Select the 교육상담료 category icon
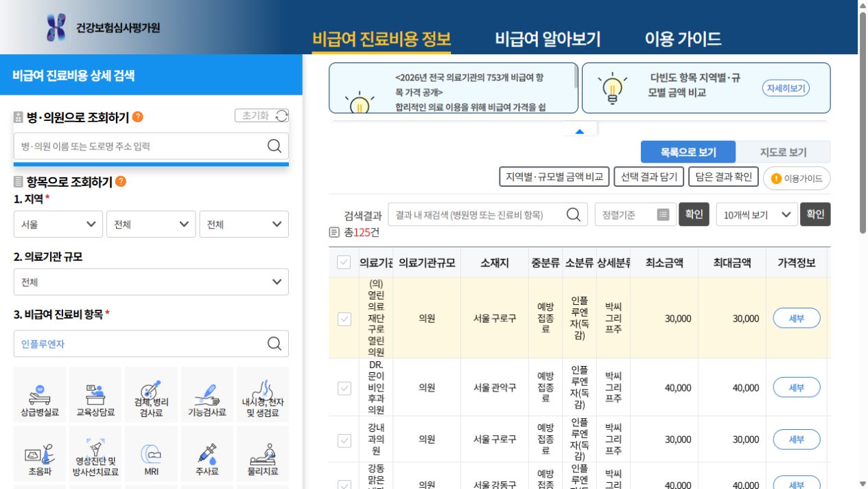 point(95,394)
